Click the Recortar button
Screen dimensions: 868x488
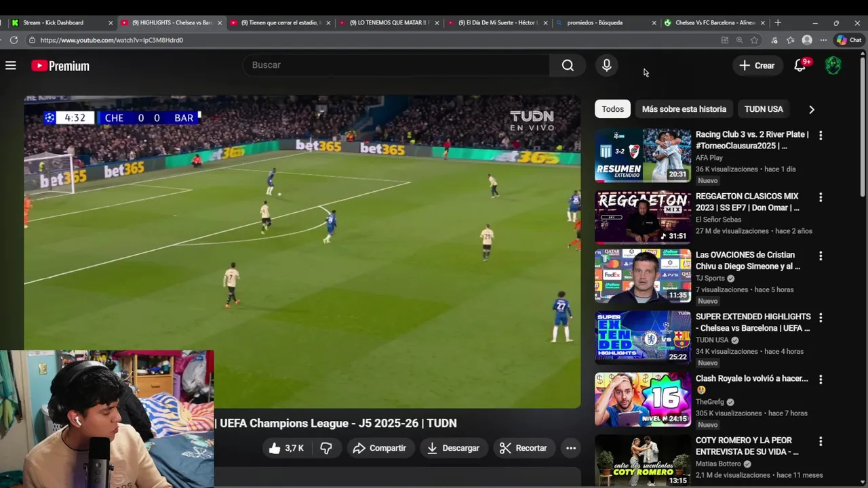click(x=523, y=448)
